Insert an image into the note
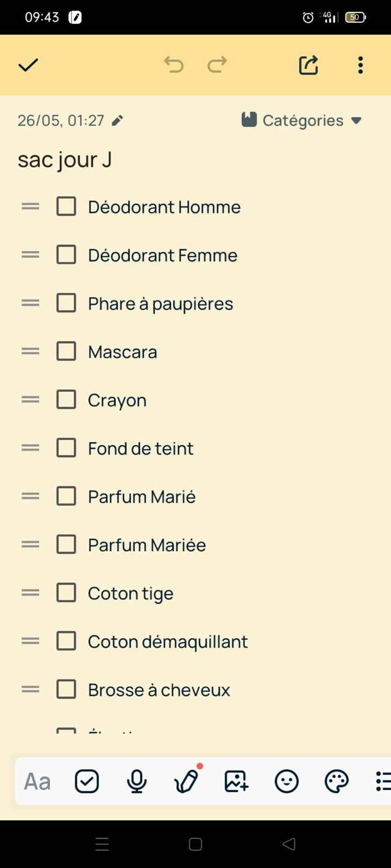391x868 pixels. pos(236,781)
